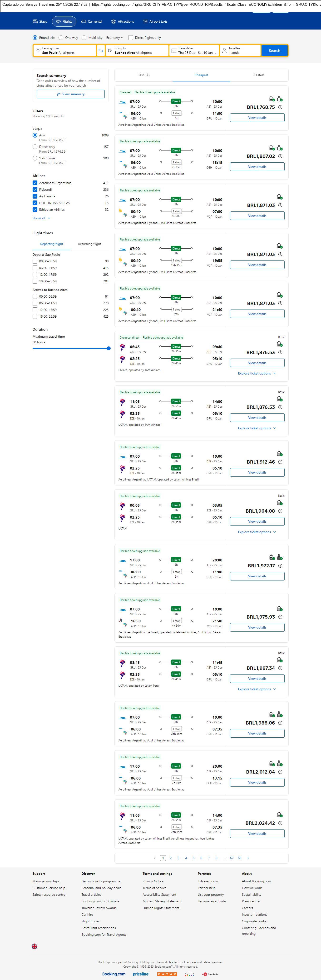Viewport: 321px width, 980px height.
Task: Click the Maximum travel time slider handle
Action: click(x=109, y=348)
